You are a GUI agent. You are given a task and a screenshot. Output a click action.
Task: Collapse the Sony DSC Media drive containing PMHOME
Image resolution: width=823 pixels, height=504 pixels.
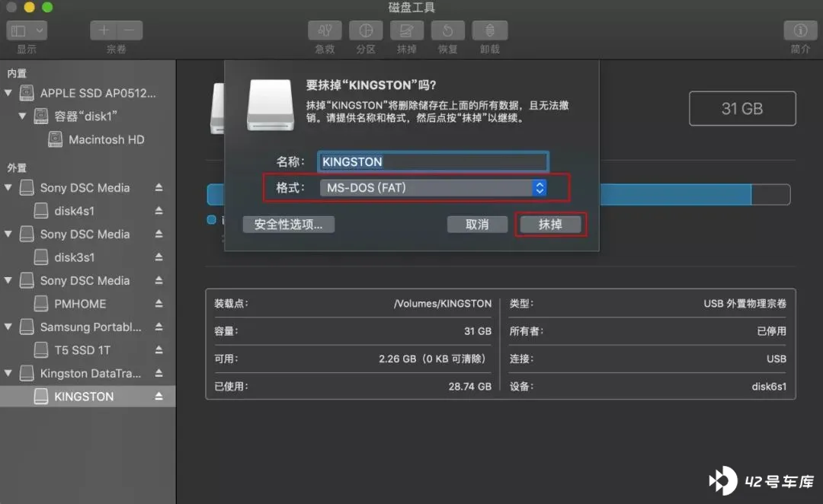tap(8, 280)
